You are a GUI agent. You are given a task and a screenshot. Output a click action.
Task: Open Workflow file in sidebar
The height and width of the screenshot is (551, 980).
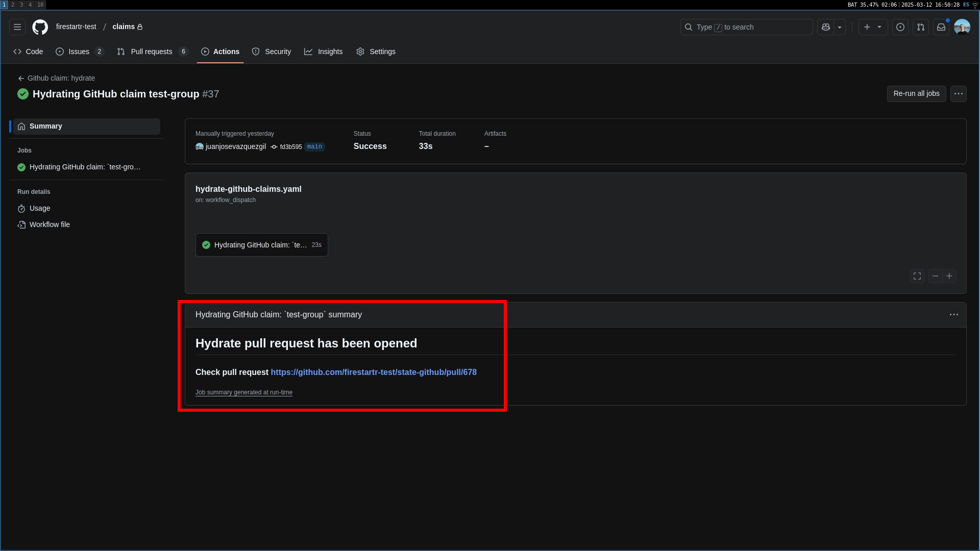[x=50, y=224]
